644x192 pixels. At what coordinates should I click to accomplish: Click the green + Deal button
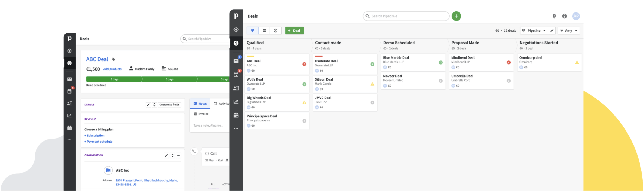click(x=294, y=31)
